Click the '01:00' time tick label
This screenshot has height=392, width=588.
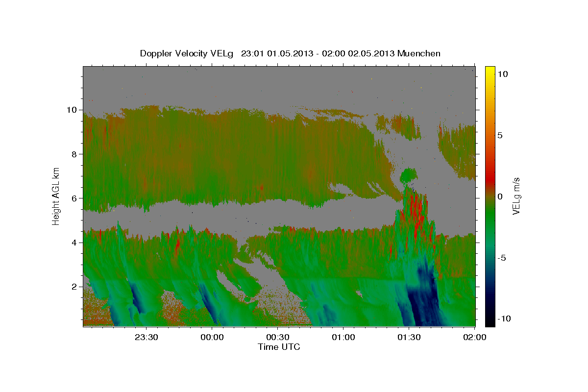click(343, 337)
